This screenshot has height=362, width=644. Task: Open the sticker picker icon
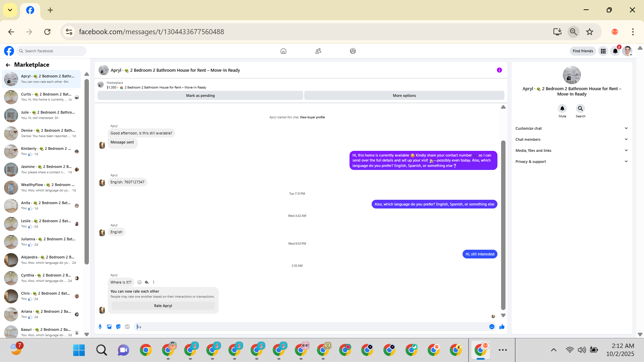pos(118,327)
